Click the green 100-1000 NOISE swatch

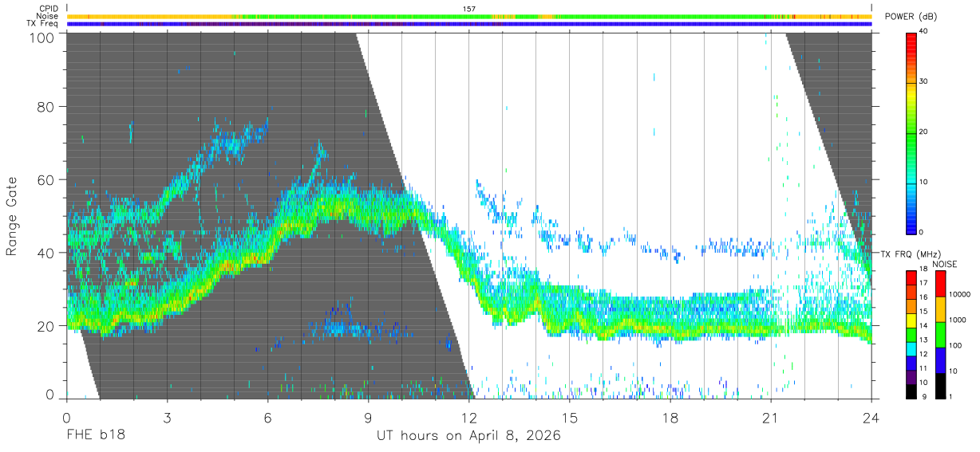pyautogui.click(x=940, y=334)
